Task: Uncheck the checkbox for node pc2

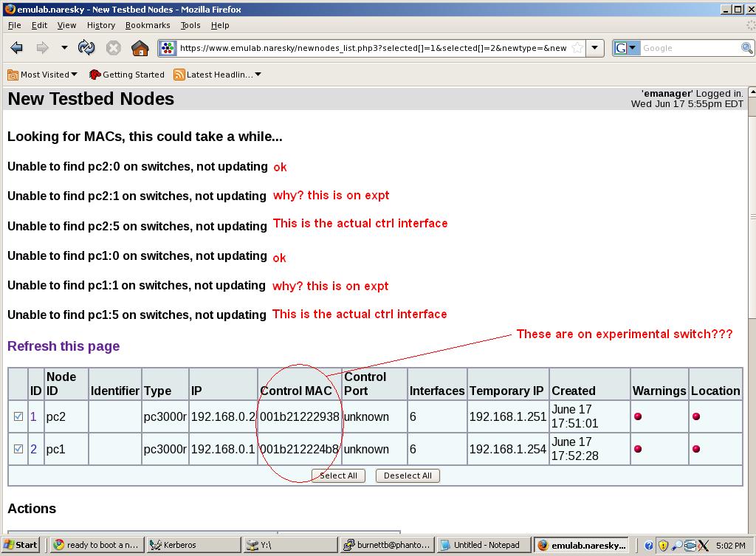Action: (18, 416)
